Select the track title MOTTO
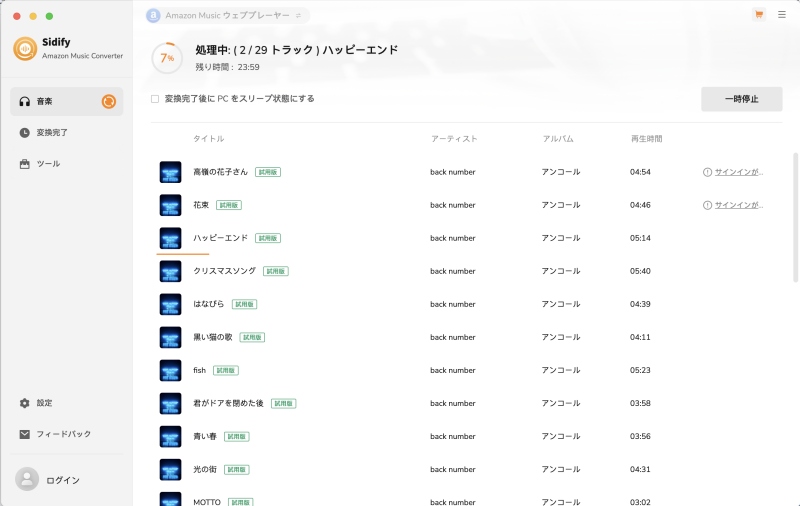The width and height of the screenshot is (800, 506). 207,502
